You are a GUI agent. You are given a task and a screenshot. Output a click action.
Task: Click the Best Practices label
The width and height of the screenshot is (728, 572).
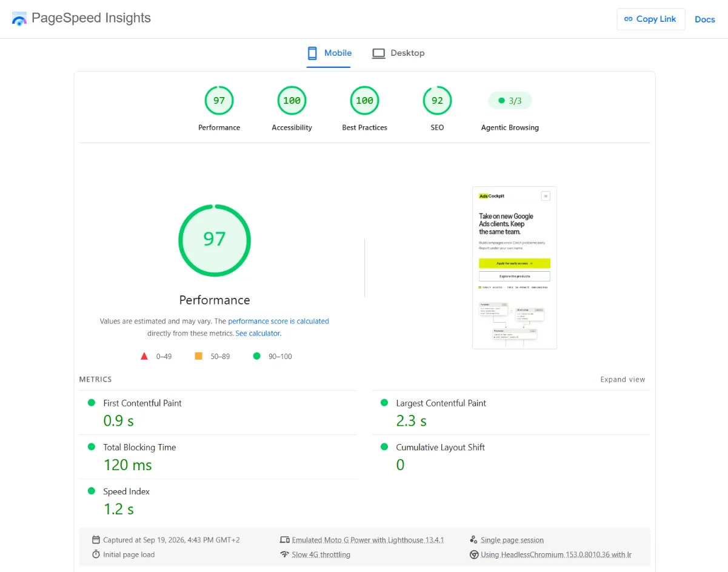364,127
